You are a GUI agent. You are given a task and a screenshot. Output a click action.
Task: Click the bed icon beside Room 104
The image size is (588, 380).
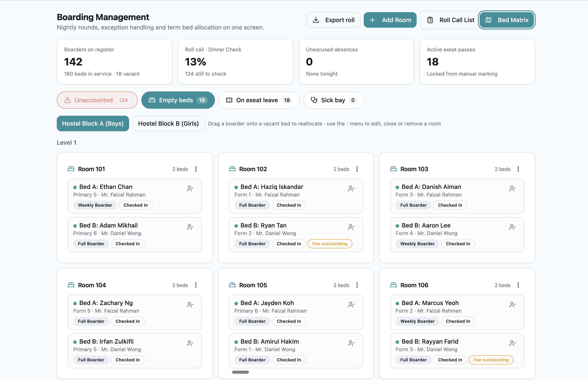tap(71, 285)
